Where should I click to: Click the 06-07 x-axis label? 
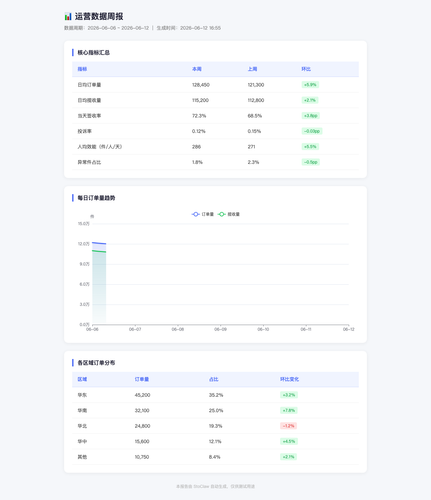pyautogui.click(x=135, y=329)
